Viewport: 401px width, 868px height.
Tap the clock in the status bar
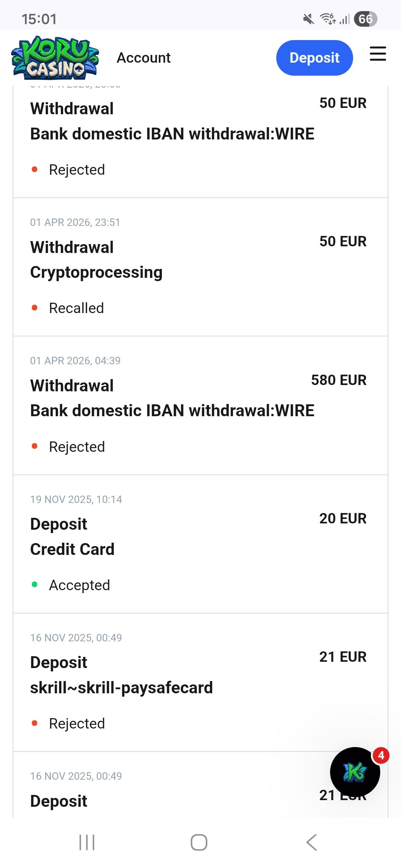coord(39,19)
